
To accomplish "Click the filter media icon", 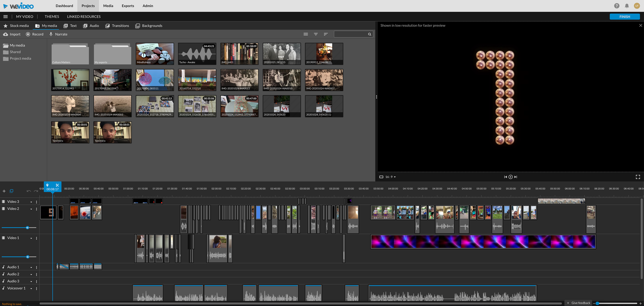I will point(316,34).
